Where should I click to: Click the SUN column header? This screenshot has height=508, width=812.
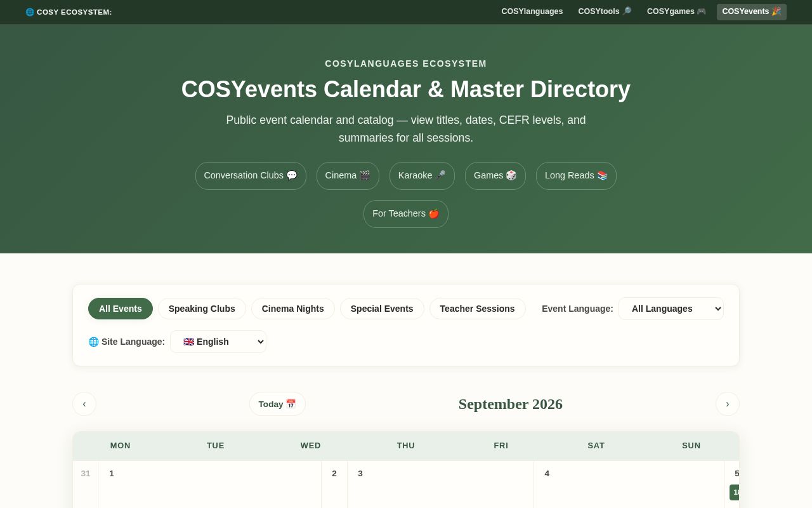click(691, 446)
